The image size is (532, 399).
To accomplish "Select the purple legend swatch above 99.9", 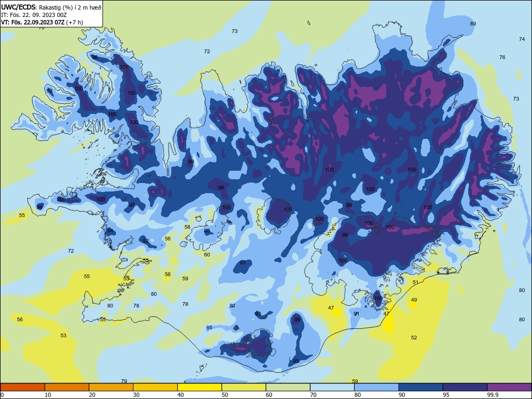I will coord(509,387).
